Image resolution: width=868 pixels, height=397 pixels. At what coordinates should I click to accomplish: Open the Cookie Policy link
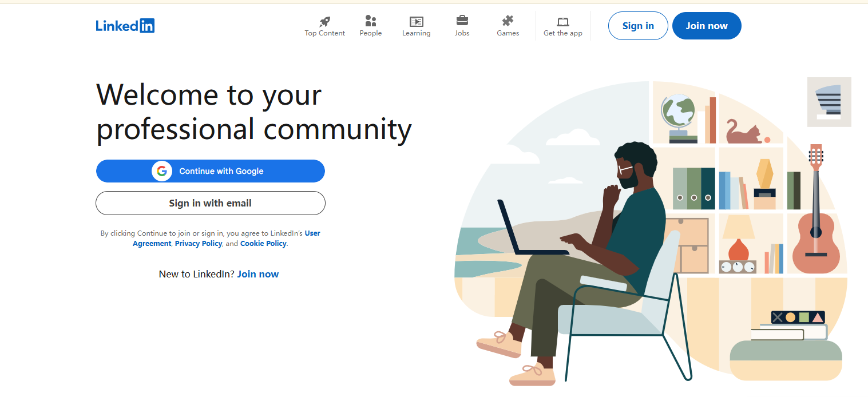point(263,244)
